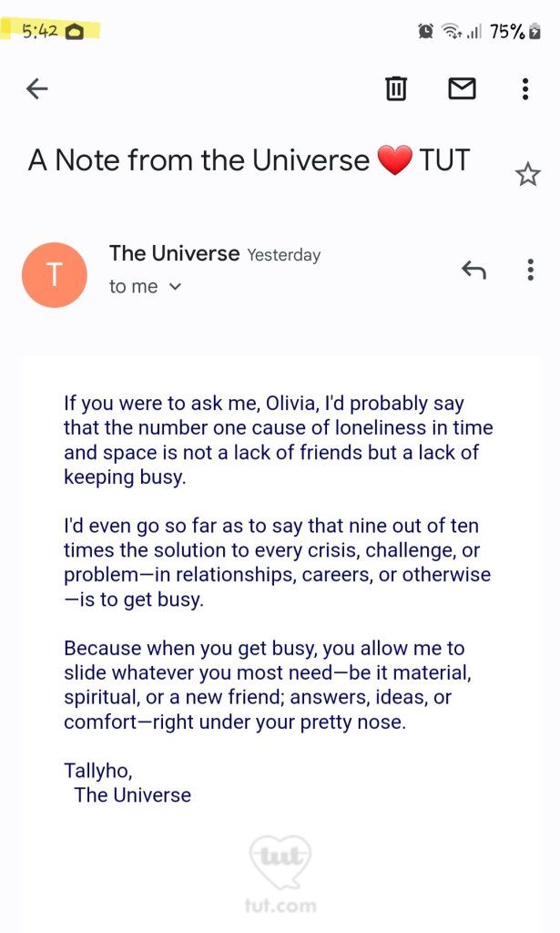Tap the 'Yesterday' timestamp
560x933 pixels.
[x=284, y=255]
